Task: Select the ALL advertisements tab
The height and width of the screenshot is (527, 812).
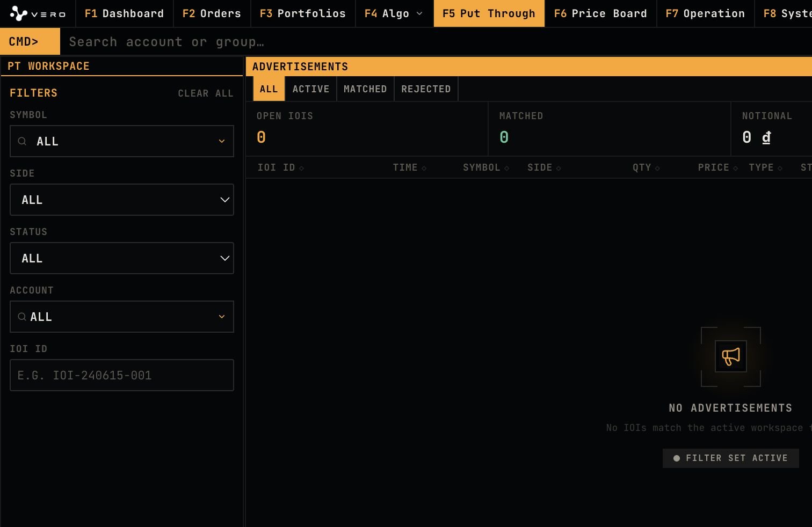Action: (x=269, y=89)
